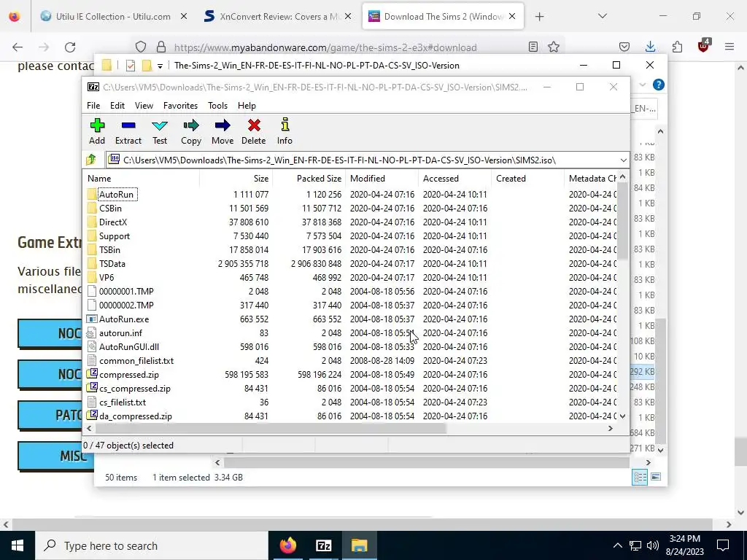
Task: Open the Favorites menu
Action: coord(181,106)
